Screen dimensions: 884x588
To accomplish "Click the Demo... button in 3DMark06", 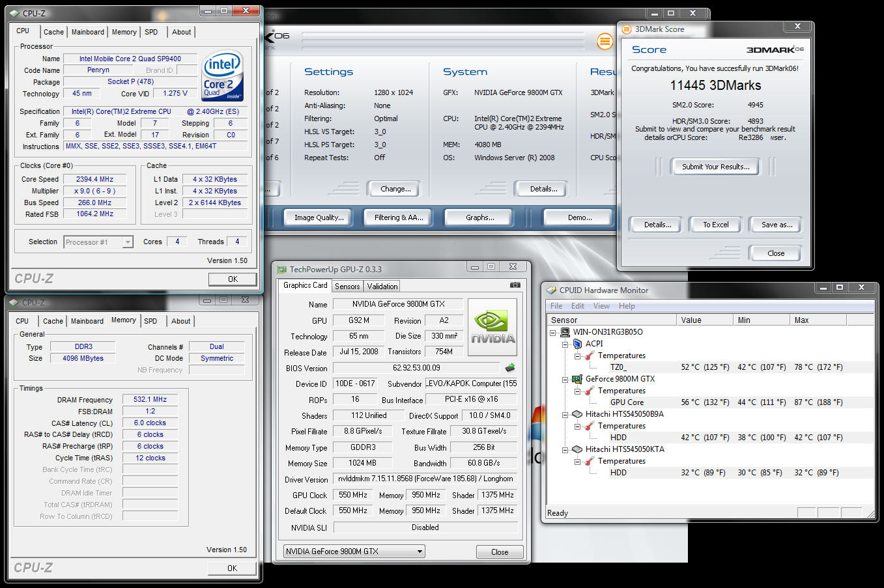I will [x=579, y=217].
